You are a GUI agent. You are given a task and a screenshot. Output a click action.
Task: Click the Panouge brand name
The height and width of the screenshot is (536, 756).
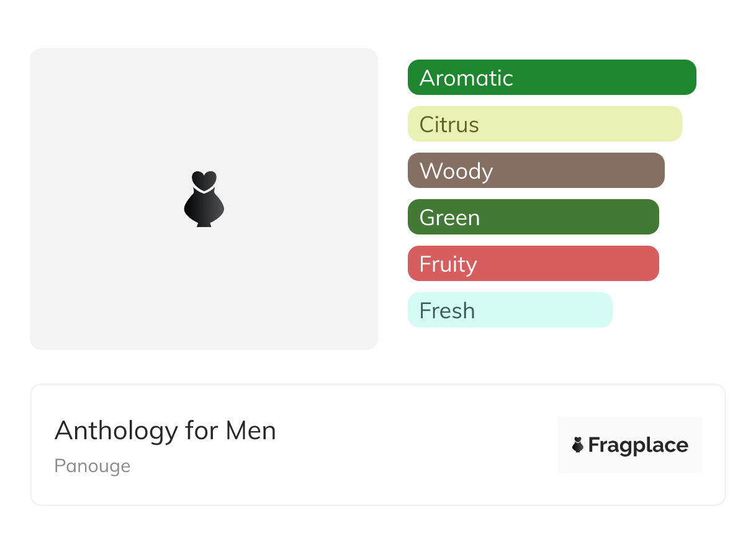click(x=92, y=466)
